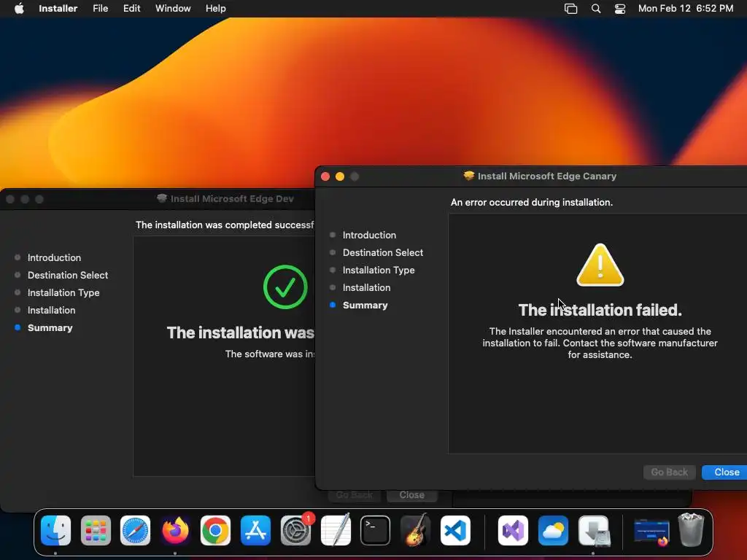Click 'An error occurred during installation.' text

pos(532,203)
